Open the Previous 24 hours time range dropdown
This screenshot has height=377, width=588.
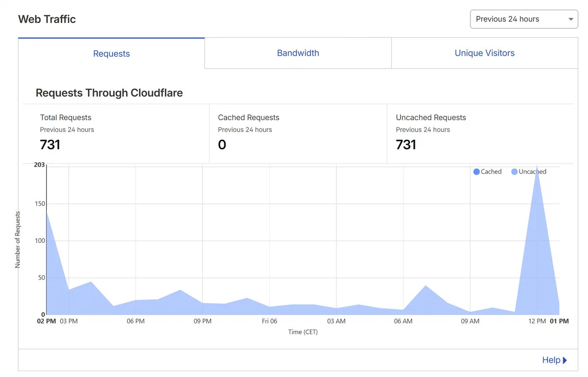[x=524, y=19]
